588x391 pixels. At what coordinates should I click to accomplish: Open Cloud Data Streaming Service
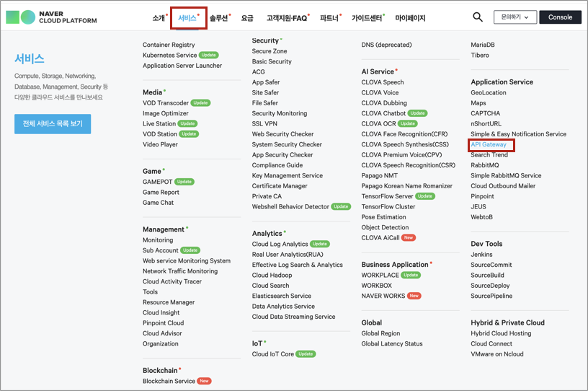(x=293, y=317)
